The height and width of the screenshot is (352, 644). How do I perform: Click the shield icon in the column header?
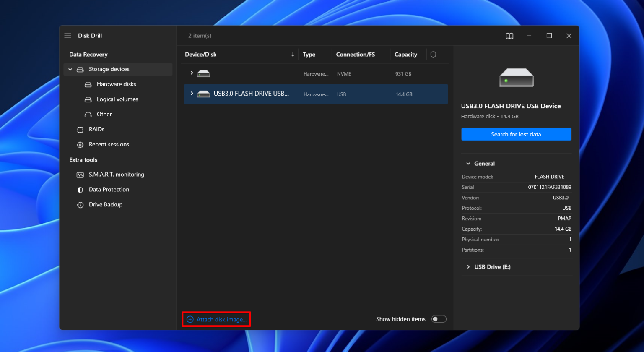click(x=433, y=54)
